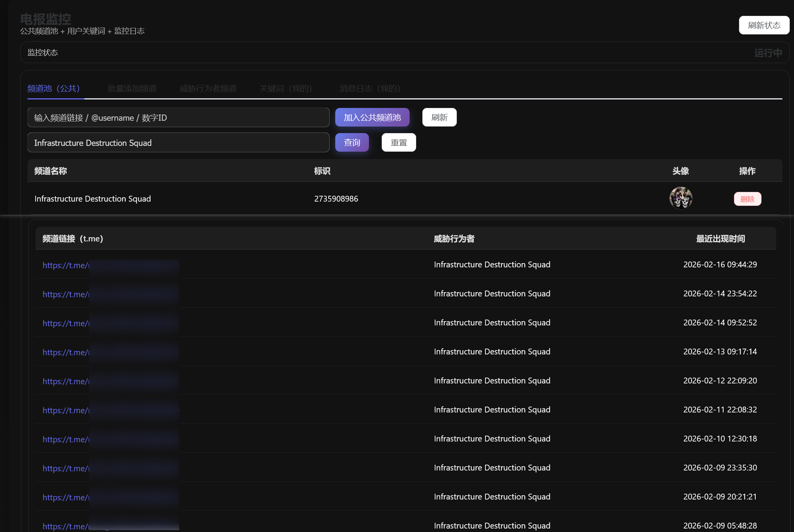Switch to 批量添加频道 tab
Screen dimensions: 794x532
[x=132, y=89]
